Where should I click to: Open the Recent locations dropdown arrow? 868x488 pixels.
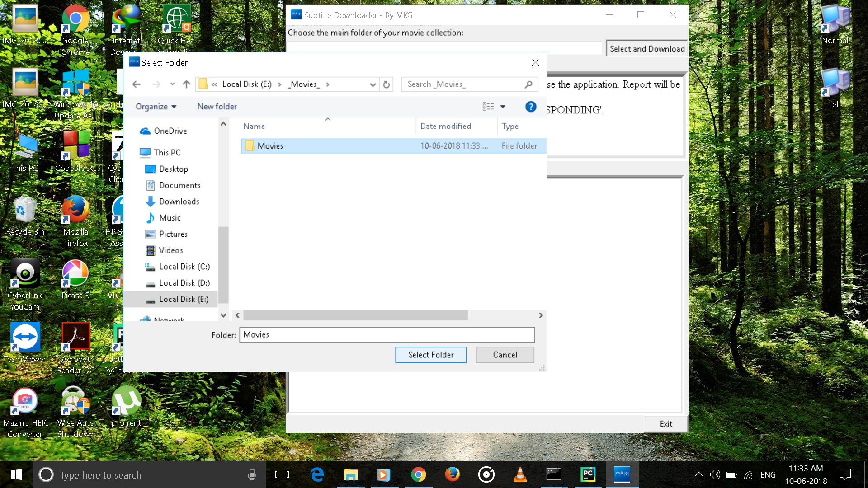tap(172, 84)
